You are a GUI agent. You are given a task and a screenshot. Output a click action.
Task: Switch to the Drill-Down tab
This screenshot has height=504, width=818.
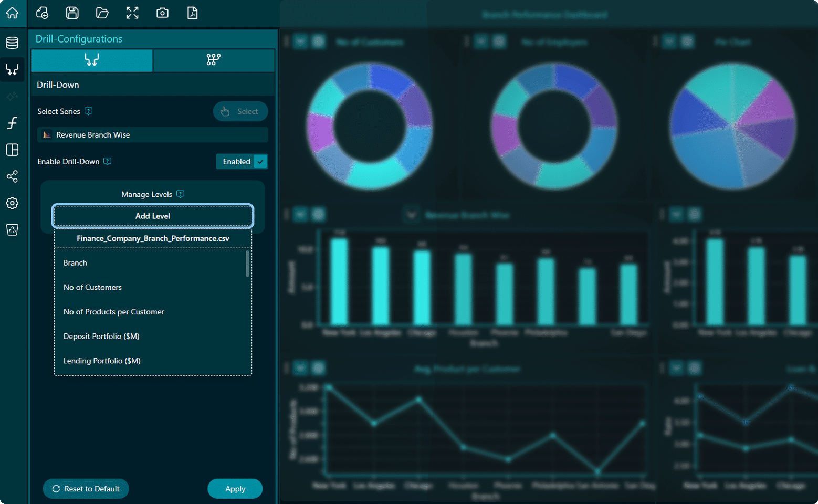click(x=92, y=60)
